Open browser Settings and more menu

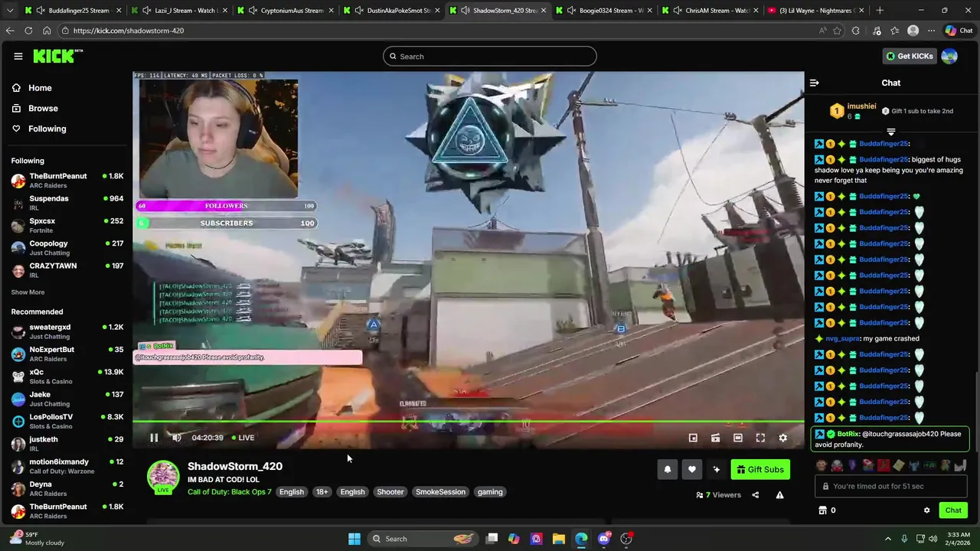point(931,31)
